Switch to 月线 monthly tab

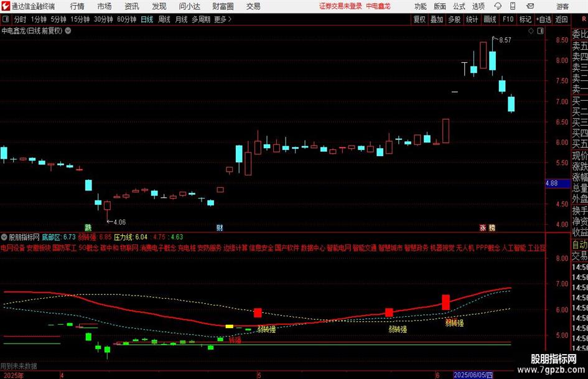[x=181, y=19]
